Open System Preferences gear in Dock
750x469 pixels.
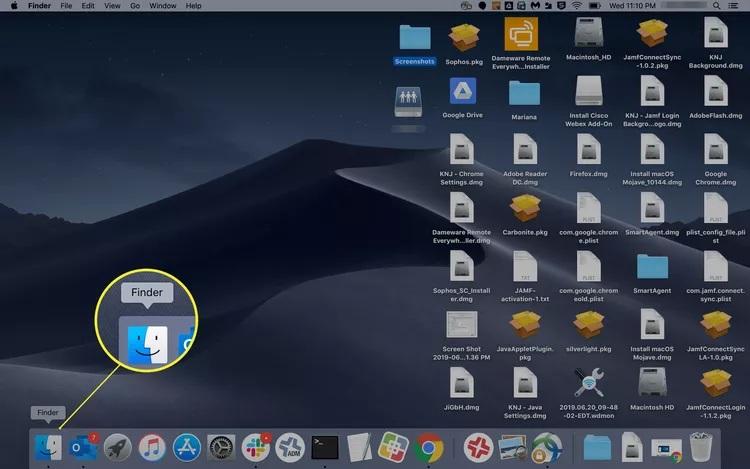221,446
